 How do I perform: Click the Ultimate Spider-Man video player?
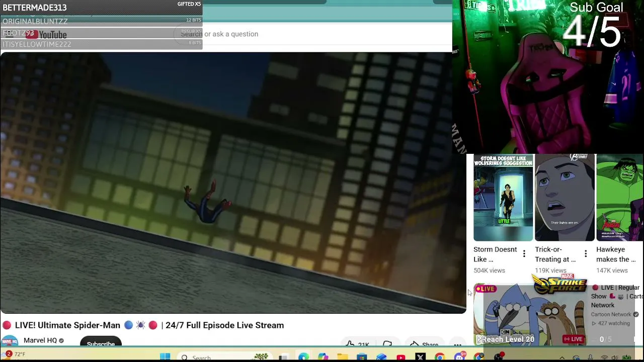point(233,183)
